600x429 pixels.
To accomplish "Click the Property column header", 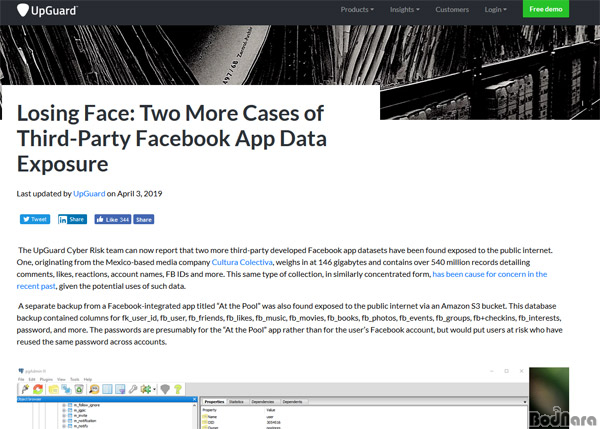I will click(210, 410).
